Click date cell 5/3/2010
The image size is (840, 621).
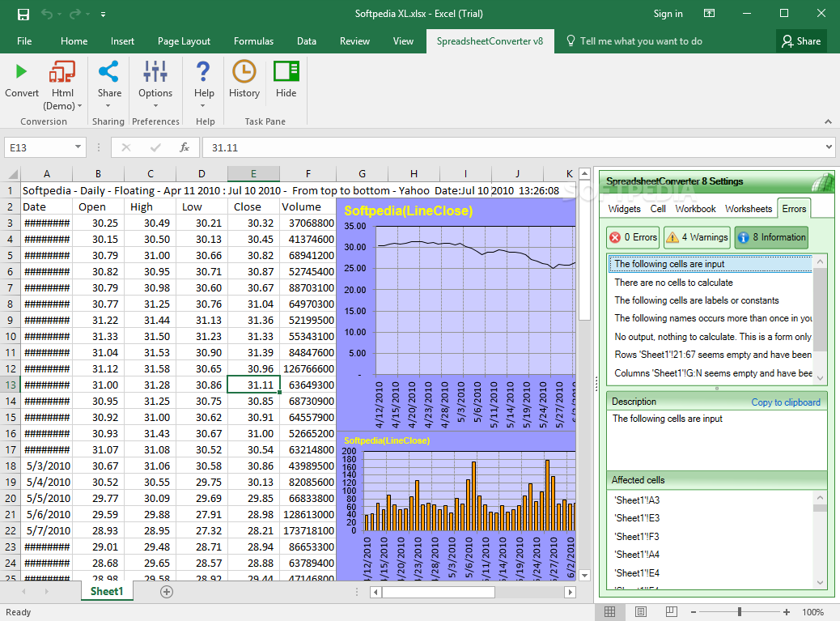(49, 466)
